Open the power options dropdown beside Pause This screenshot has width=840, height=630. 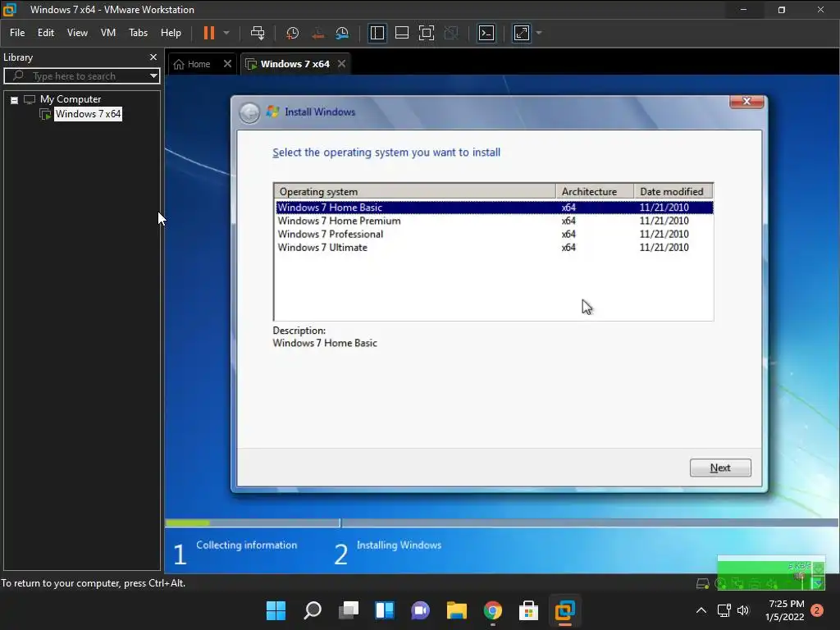[226, 33]
